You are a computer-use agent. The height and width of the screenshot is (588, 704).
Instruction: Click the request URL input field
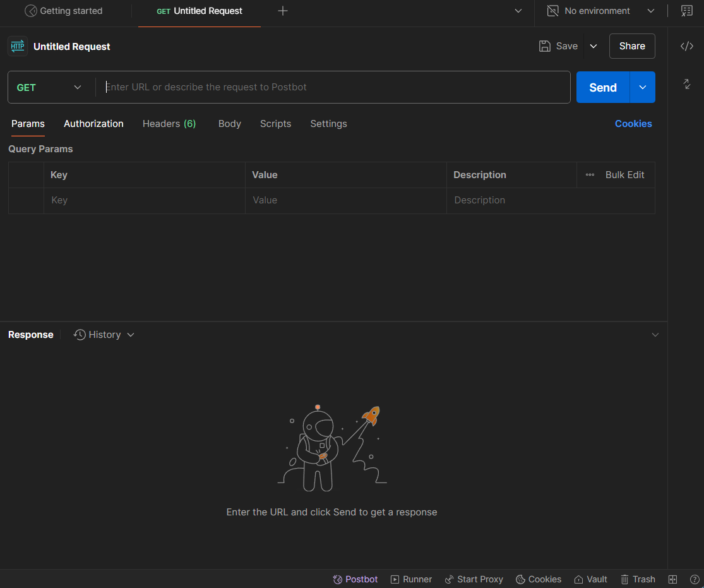tap(335, 87)
